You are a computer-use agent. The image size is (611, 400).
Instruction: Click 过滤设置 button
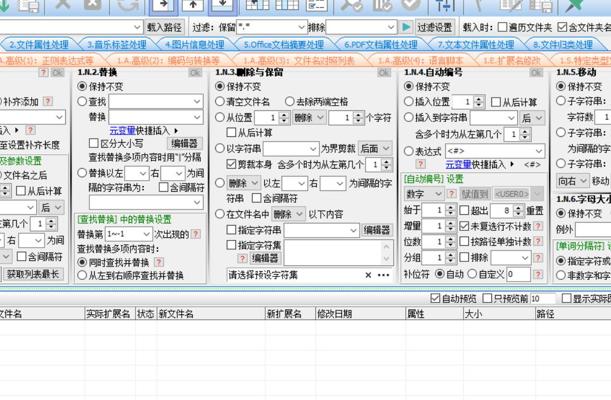pos(435,27)
